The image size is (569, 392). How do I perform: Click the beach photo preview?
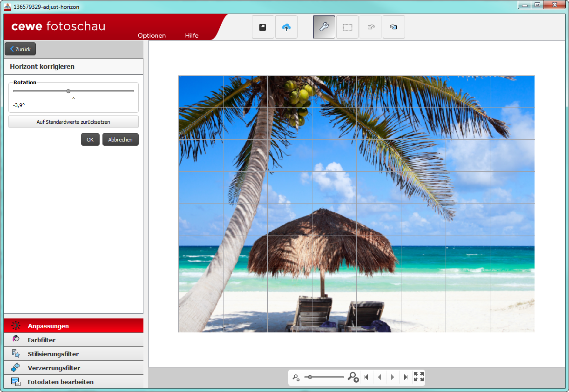click(357, 204)
